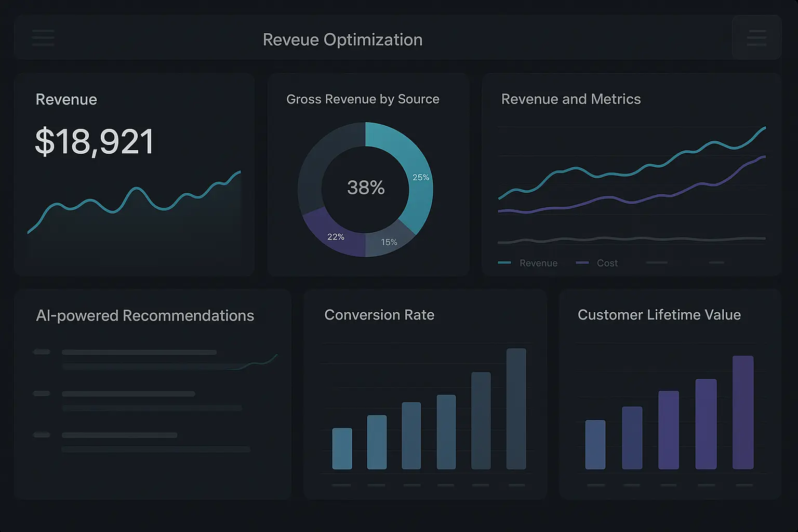The image size is (798, 532).
Task: Open the hamburger menu in the top-left header
Action: pos(43,38)
